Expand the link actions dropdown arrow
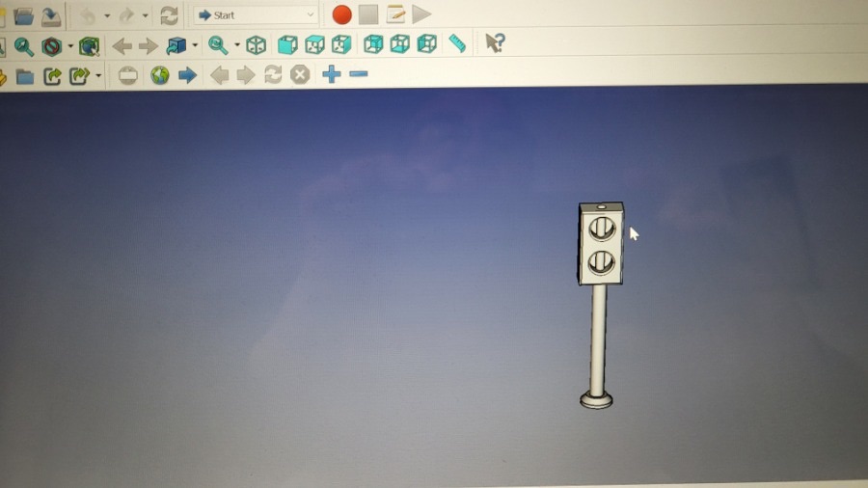Screen dimensions: 868x488 tap(98, 76)
